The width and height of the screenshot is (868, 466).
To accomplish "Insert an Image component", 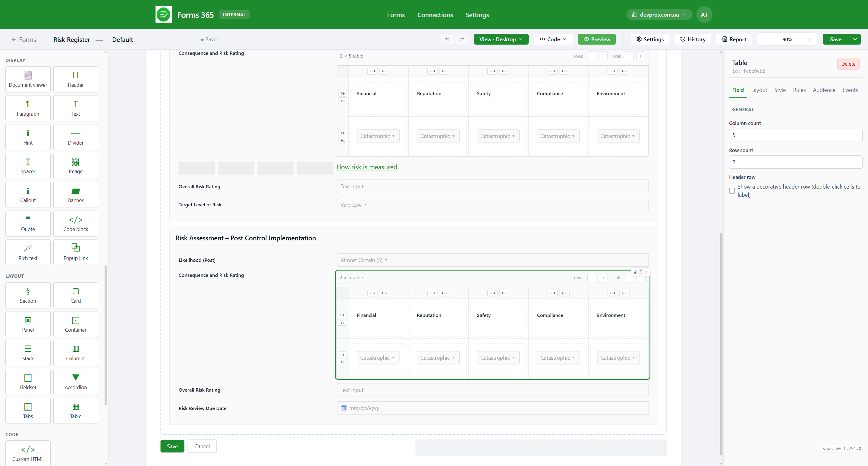I will [x=75, y=166].
